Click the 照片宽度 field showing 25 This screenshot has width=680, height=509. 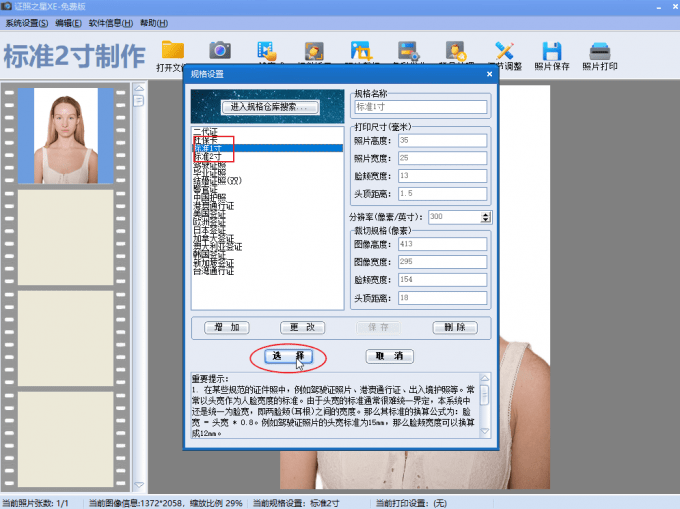point(442,158)
